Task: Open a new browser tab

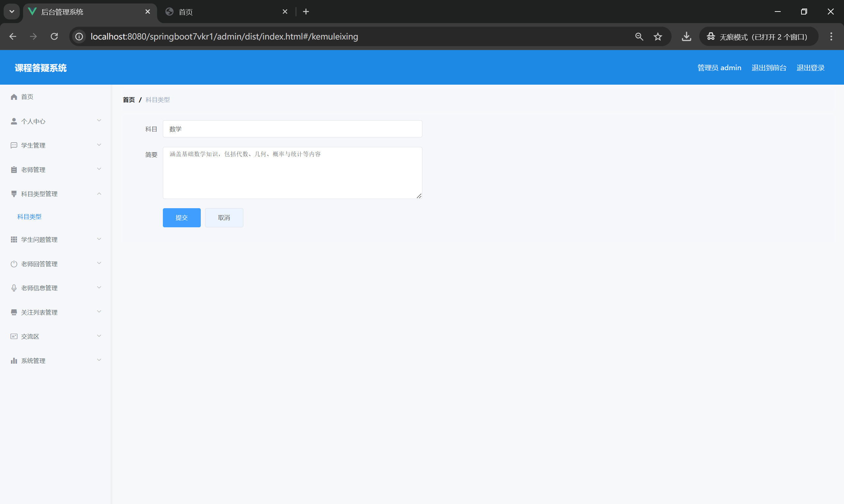Action: click(x=306, y=12)
